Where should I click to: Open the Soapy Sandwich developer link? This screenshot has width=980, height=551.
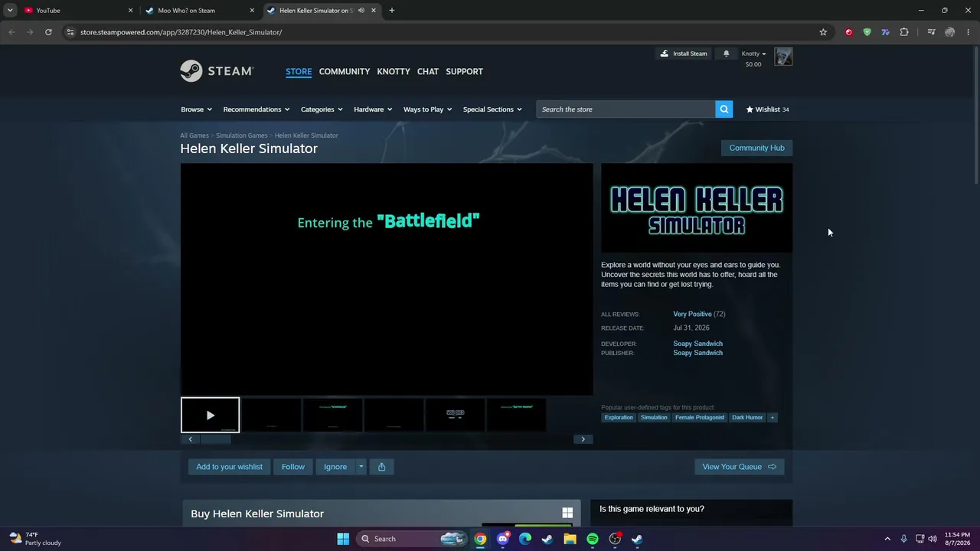coord(697,344)
